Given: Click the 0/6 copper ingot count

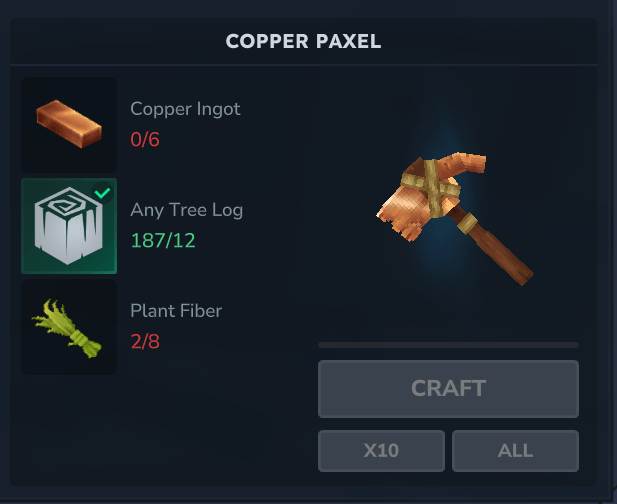Looking at the screenshot, I should 145,140.
